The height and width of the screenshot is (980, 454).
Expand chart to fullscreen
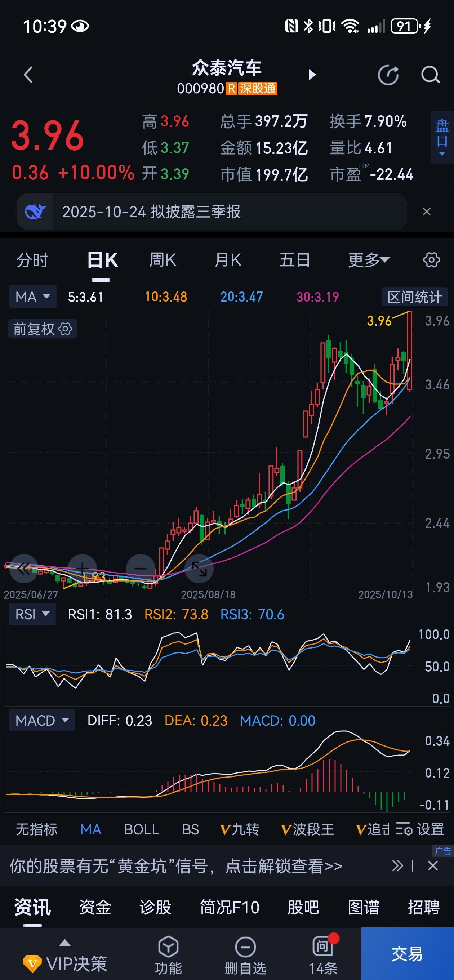[x=199, y=569]
